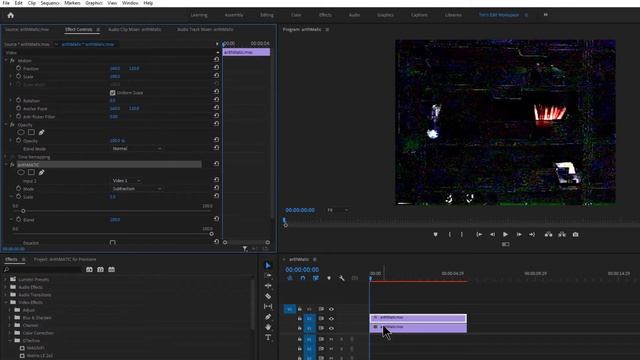
Task: Switch to the Color workspace
Action: tap(296, 15)
